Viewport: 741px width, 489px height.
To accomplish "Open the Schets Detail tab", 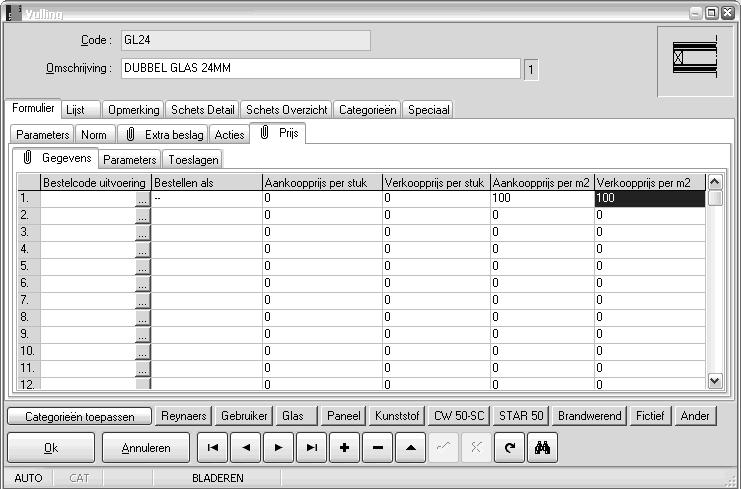I will tap(202, 110).
